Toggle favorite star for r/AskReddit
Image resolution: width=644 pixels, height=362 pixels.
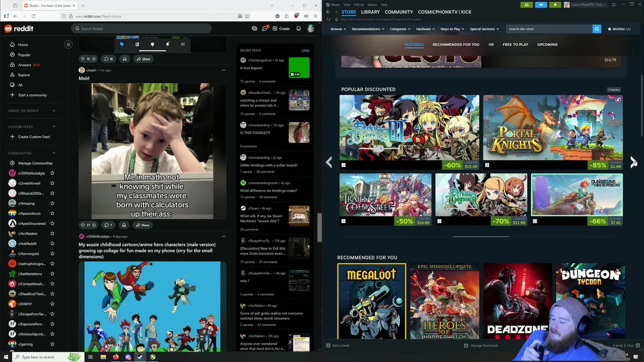pyautogui.click(x=52, y=244)
